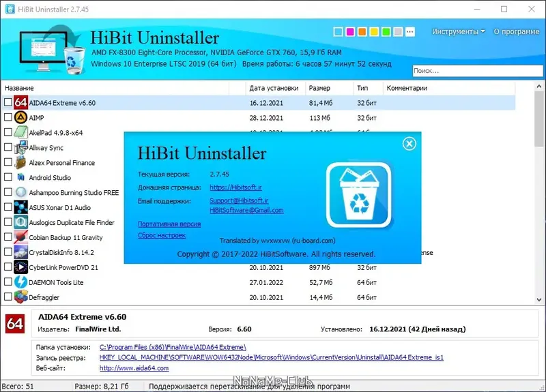Open the https://Hibitsoft.ir homepage link
The width and height of the screenshot is (546, 392).
point(235,187)
